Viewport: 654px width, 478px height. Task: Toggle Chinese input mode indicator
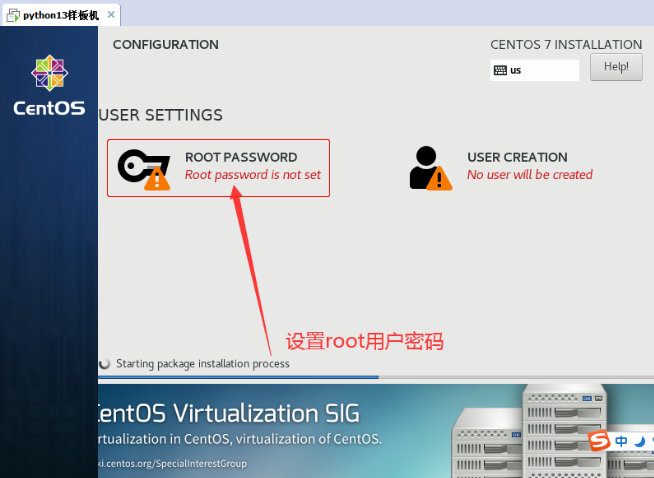[621, 441]
